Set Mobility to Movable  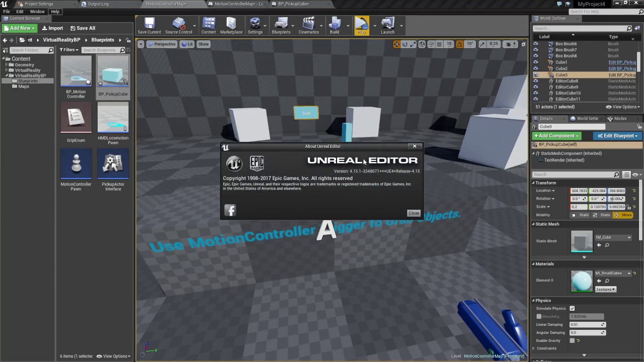coord(623,215)
